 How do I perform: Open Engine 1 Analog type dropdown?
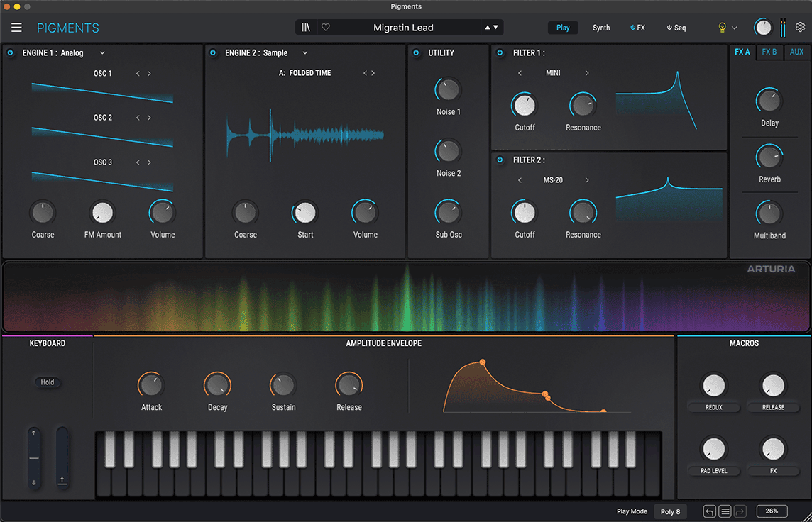point(102,53)
